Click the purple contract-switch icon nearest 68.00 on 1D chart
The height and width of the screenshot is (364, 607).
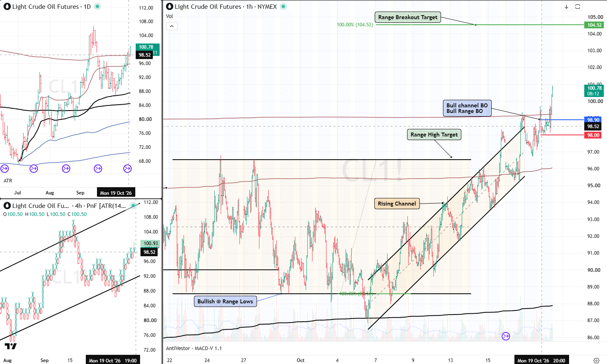click(x=127, y=168)
